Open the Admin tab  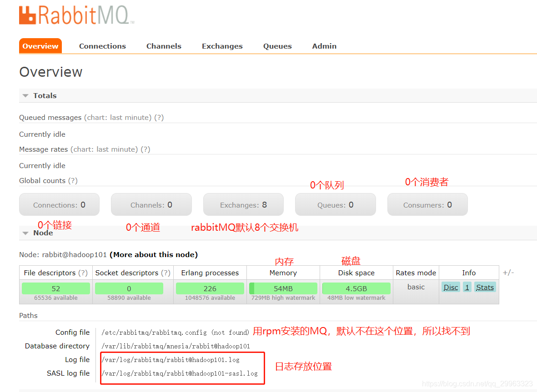point(324,46)
